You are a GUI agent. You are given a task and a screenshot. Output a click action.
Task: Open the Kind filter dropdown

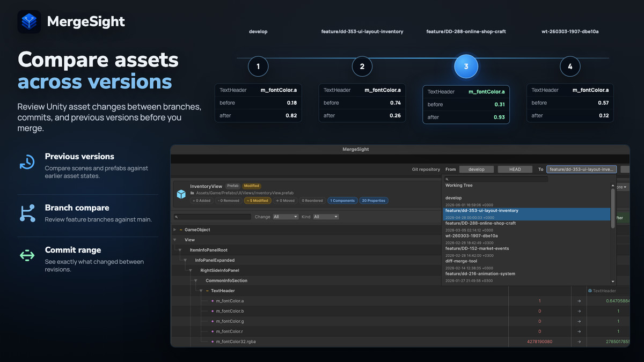click(326, 217)
